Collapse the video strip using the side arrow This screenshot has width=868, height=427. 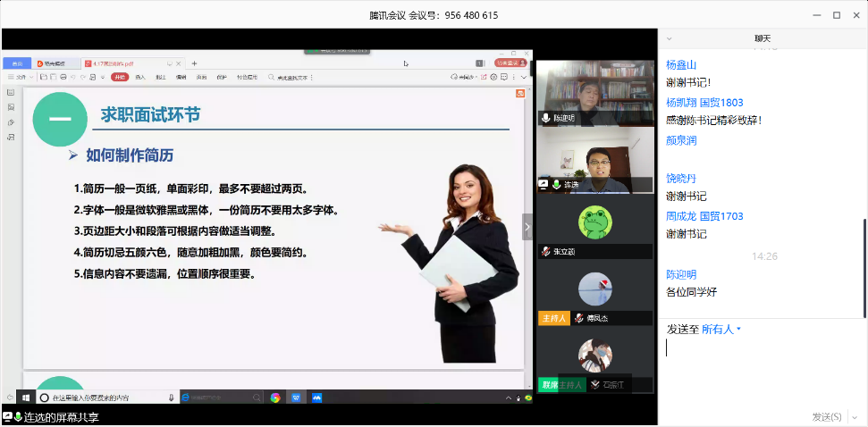(527, 227)
